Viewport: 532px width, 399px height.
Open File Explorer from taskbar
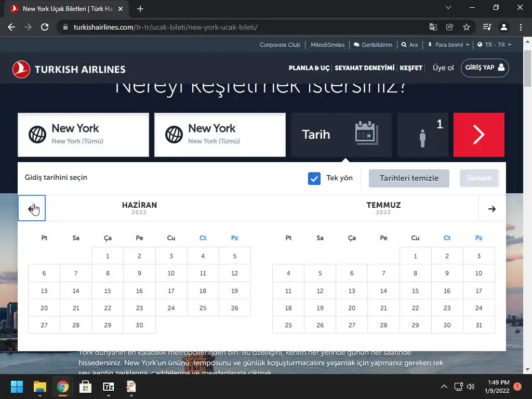[x=39, y=387]
